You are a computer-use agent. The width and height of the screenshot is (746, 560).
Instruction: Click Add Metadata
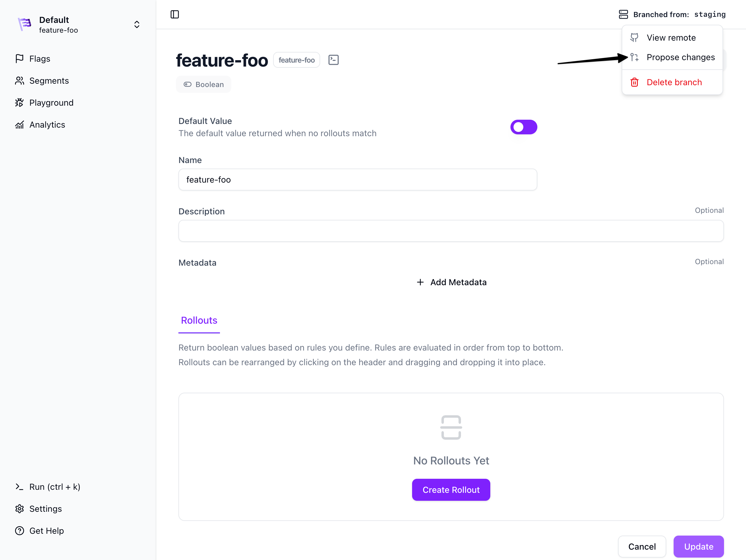coord(451,282)
